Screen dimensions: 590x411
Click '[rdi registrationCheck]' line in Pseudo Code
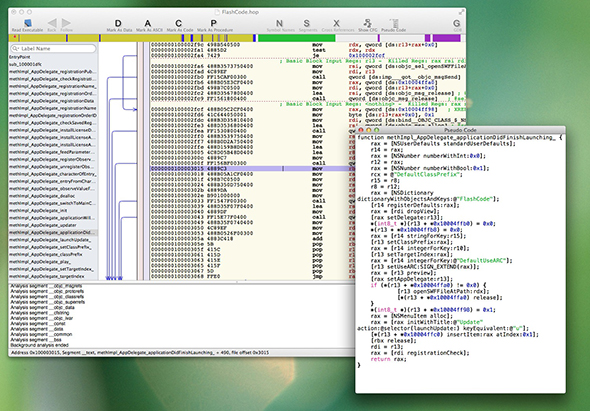coord(420,353)
